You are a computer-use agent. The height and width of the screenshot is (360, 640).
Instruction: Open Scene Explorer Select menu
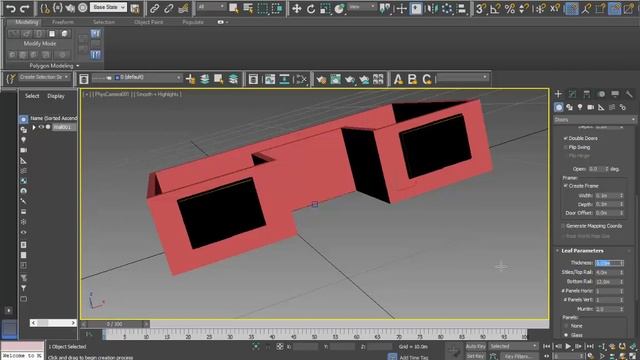click(32, 96)
